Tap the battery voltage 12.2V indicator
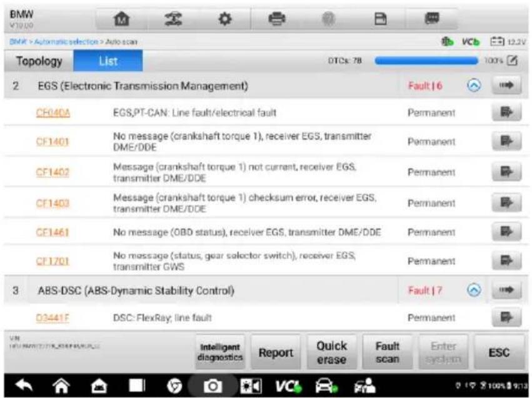532x398 pixels. click(x=508, y=42)
